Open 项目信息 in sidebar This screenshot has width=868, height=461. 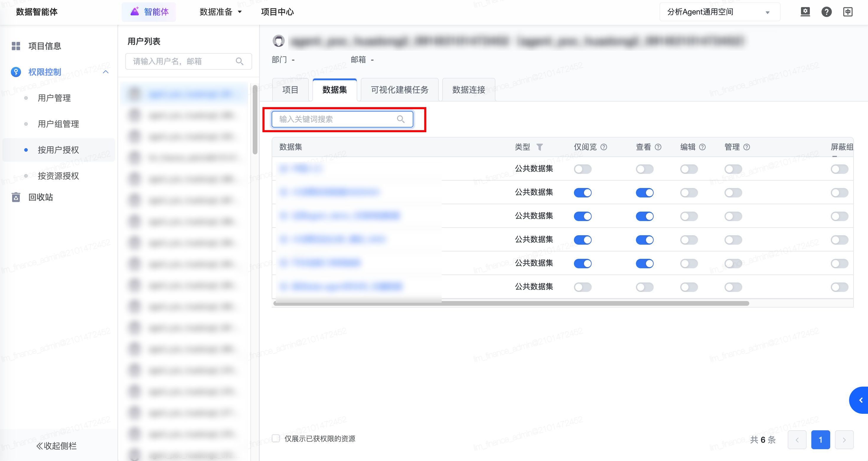(x=45, y=46)
